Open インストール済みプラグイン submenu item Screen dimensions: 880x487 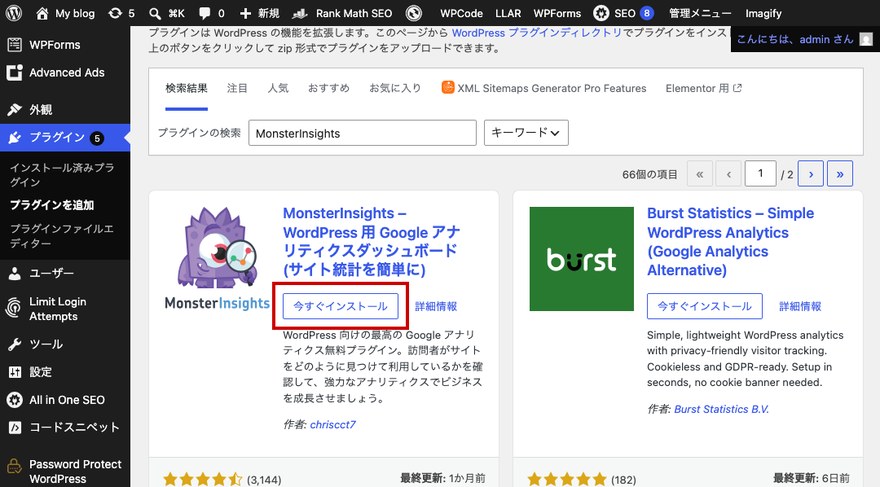pos(62,174)
